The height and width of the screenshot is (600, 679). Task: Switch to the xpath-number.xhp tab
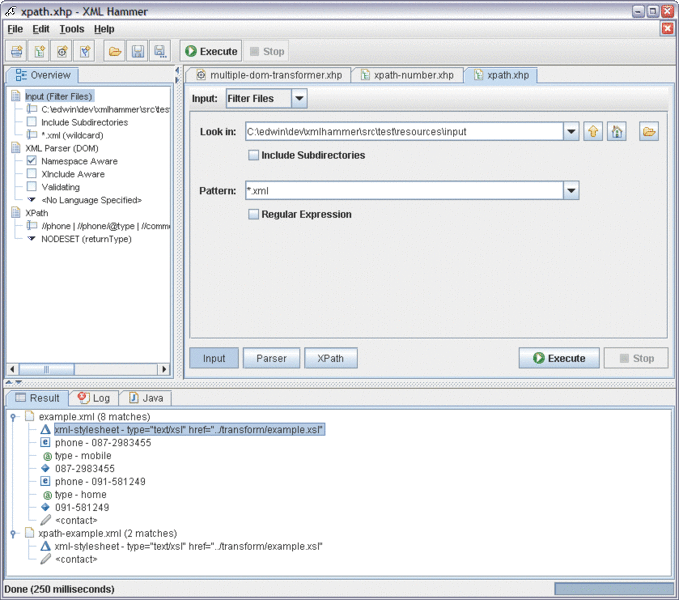[407, 75]
